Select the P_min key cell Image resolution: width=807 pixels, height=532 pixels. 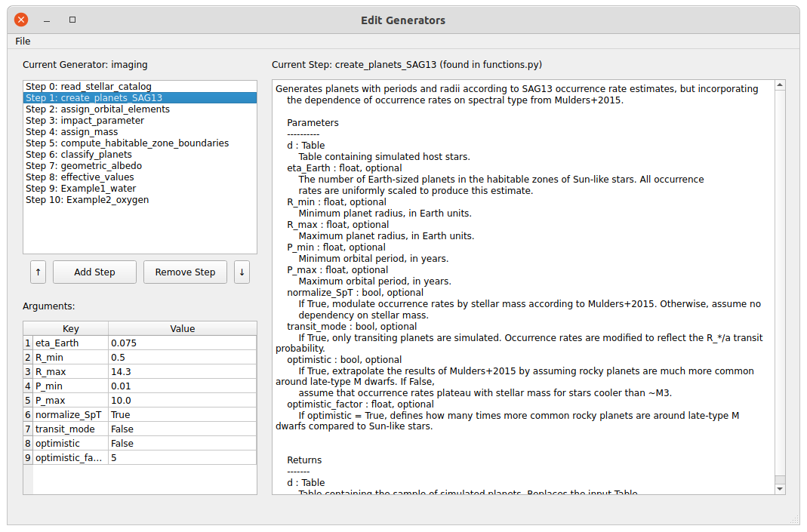(x=70, y=386)
